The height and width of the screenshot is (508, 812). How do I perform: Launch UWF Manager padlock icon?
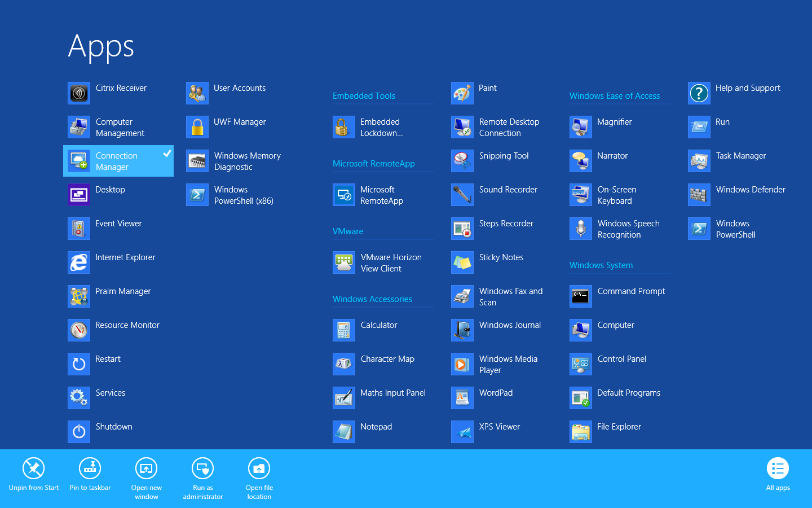[197, 127]
